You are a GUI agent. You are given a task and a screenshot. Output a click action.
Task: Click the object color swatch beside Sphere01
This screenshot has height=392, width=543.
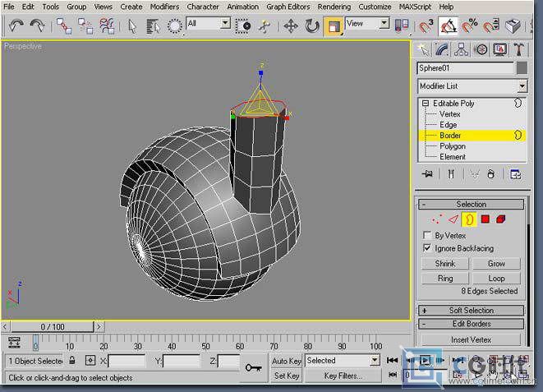tap(522, 68)
